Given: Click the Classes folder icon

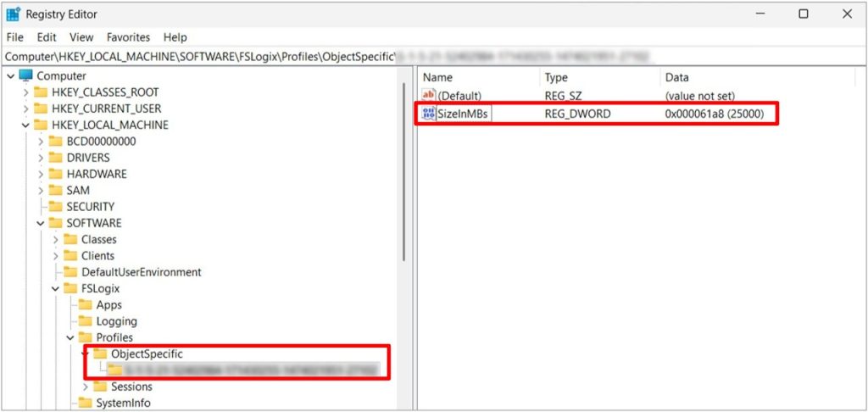Looking at the screenshot, I should click(x=70, y=239).
